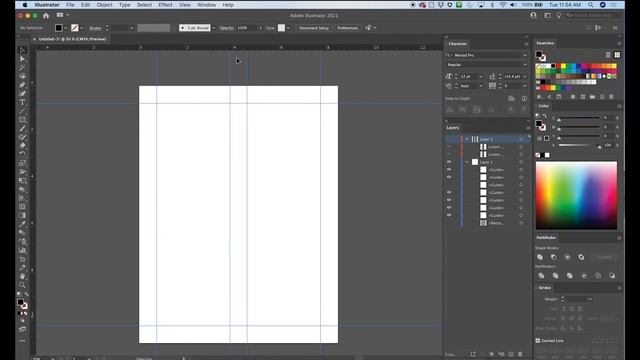Screen dimensions: 640x360
Task: Delete selection trash in Layers panel
Action: click(520, 354)
